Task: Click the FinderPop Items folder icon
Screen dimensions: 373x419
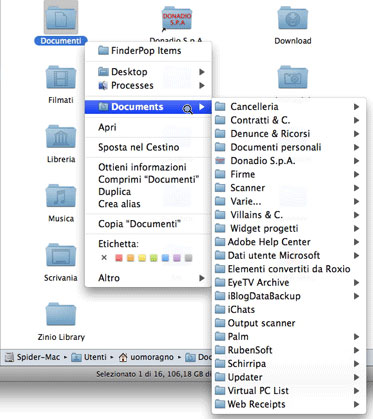Action: pyautogui.click(x=103, y=51)
